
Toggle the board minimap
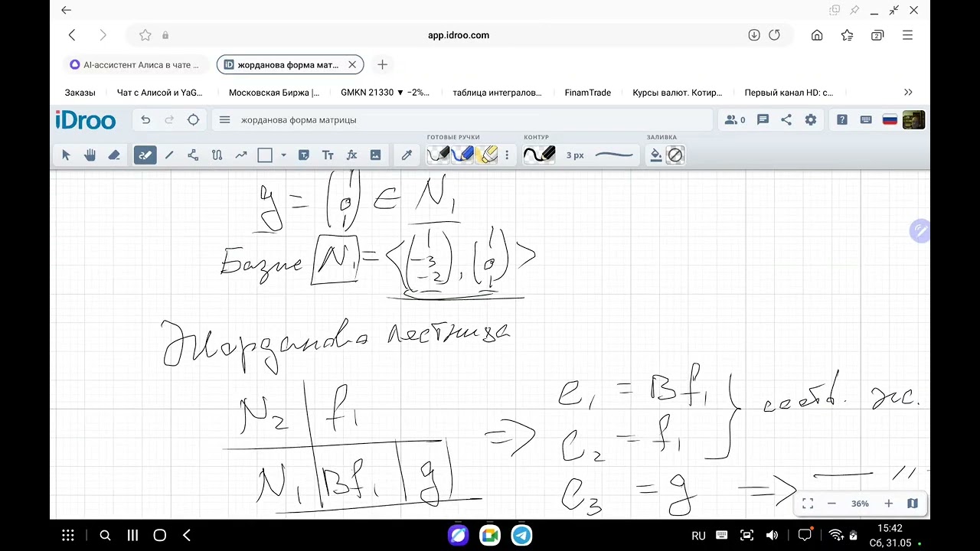[x=913, y=504]
